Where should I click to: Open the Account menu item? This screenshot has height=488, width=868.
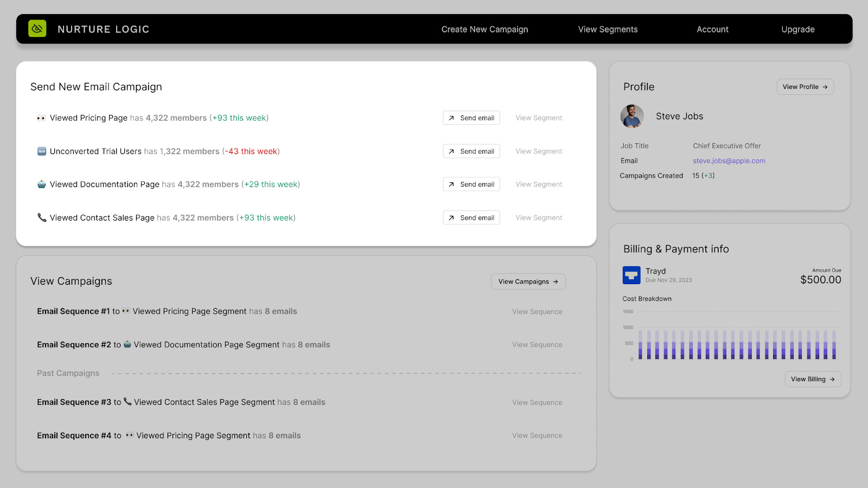[x=712, y=29]
